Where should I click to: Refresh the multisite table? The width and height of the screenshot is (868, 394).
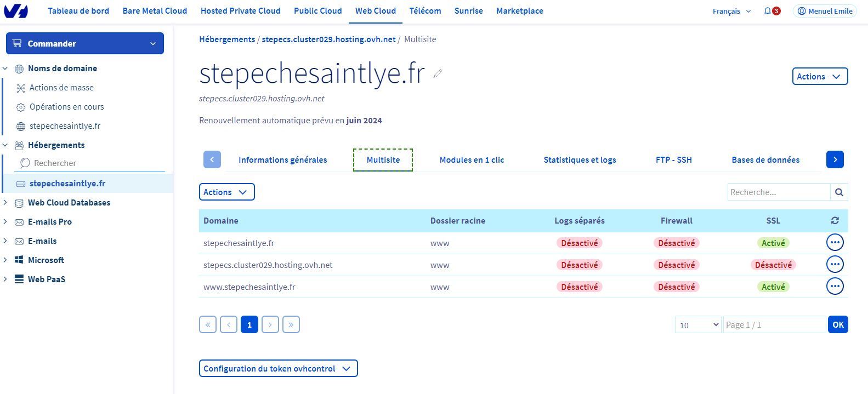coord(835,221)
